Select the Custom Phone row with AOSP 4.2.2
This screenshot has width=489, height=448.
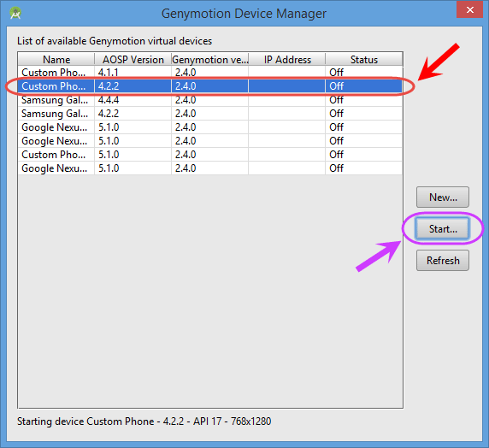[x=210, y=86]
